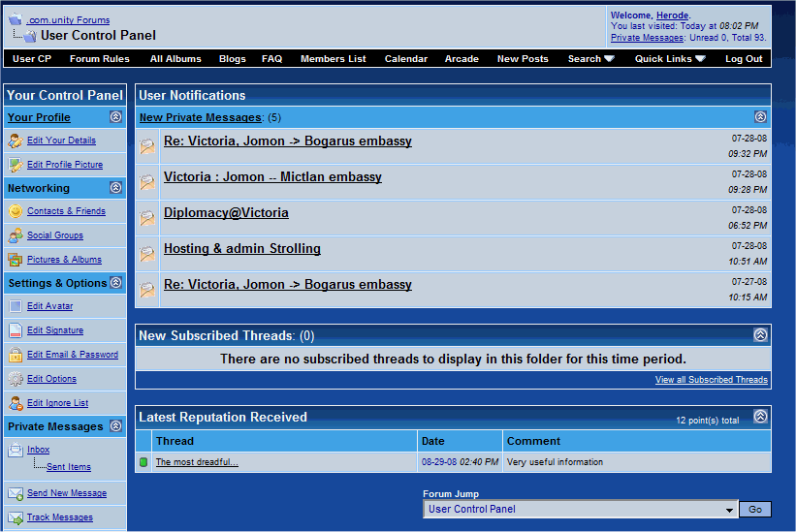The width and height of the screenshot is (796, 532).
Task: Open the Members List page
Action: pos(333,59)
